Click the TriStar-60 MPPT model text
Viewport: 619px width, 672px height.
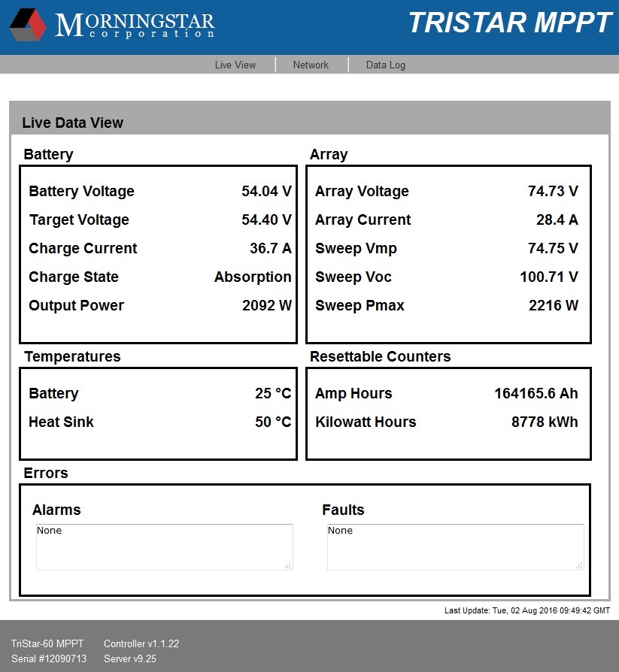point(47,643)
